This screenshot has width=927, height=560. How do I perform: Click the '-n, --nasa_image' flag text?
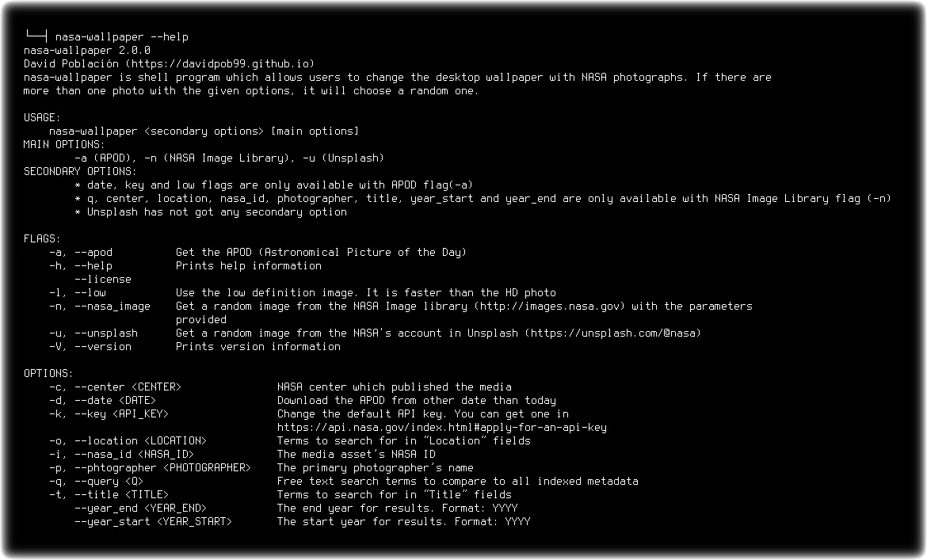99,306
